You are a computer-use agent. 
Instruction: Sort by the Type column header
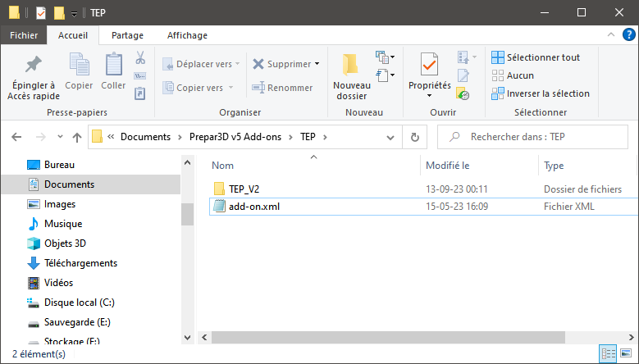click(x=554, y=166)
